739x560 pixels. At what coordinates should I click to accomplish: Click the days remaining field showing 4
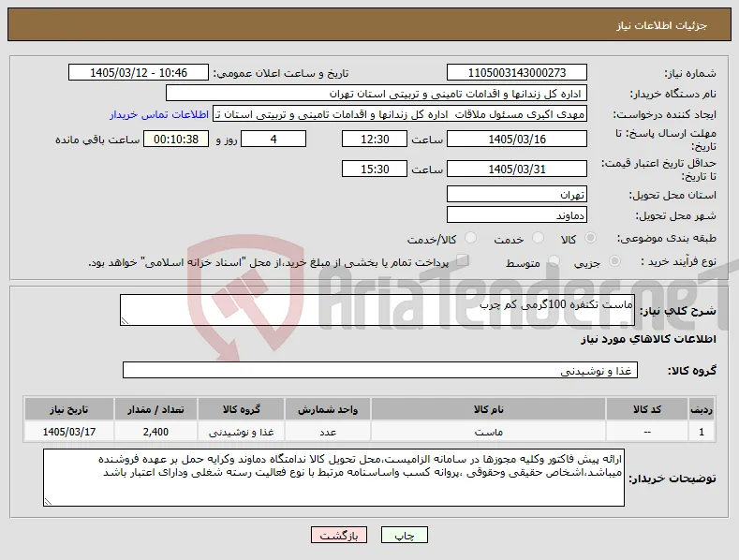pyautogui.click(x=273, y=139)
